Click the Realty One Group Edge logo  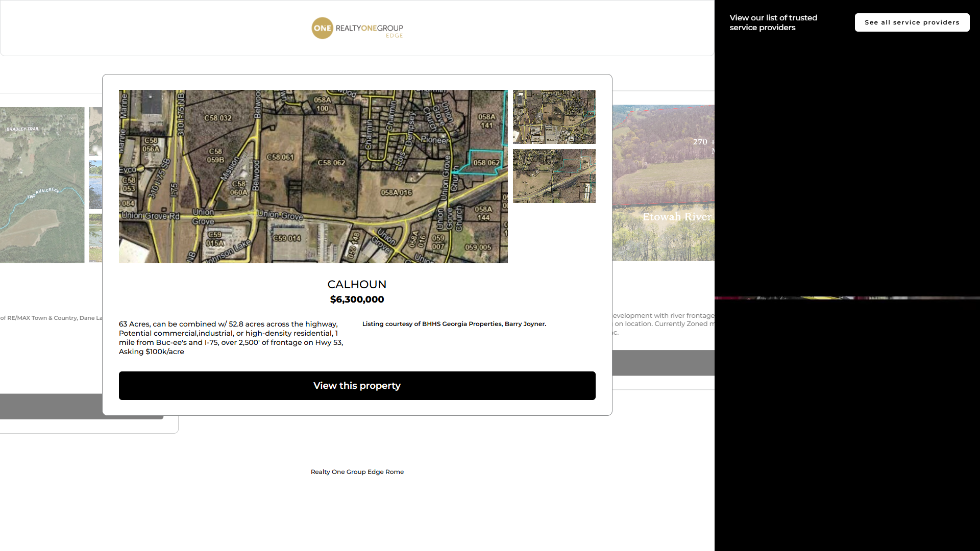(357, 28)
